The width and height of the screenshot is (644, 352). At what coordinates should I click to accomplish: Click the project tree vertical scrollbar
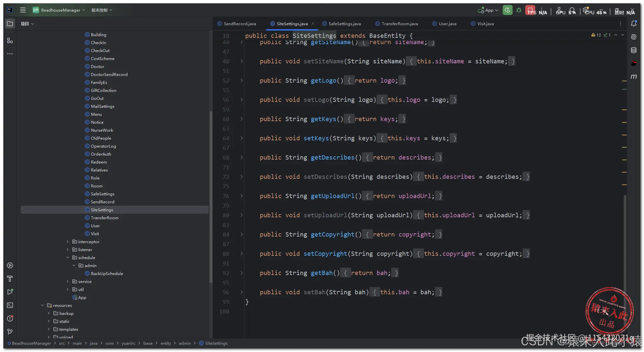point(210,197)
